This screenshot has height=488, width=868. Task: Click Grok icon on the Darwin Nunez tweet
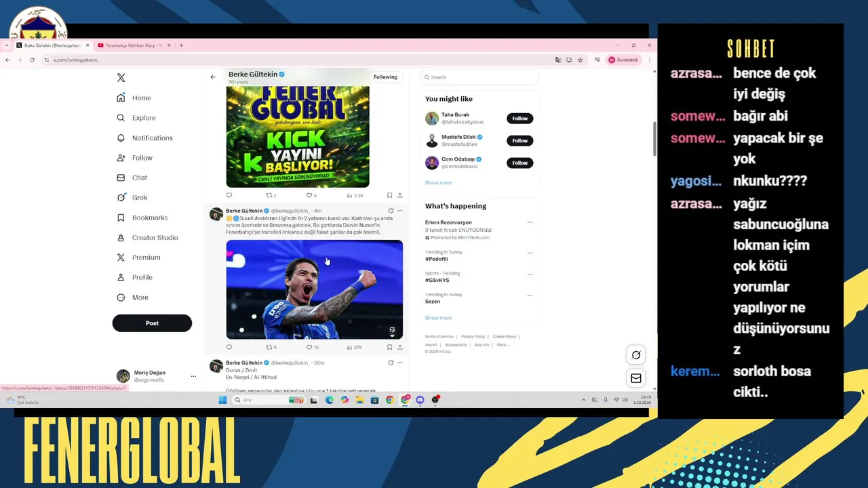click(391, 211)
